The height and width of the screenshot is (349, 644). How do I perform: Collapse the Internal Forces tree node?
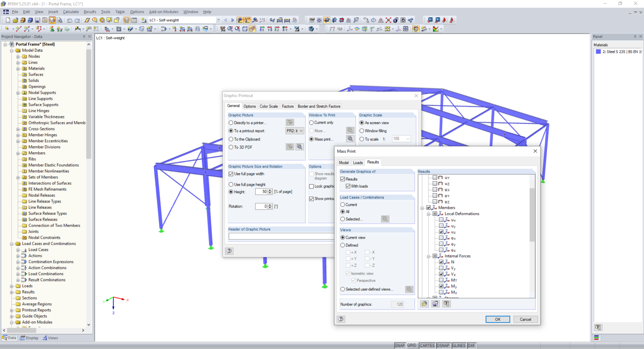point(428,256)
